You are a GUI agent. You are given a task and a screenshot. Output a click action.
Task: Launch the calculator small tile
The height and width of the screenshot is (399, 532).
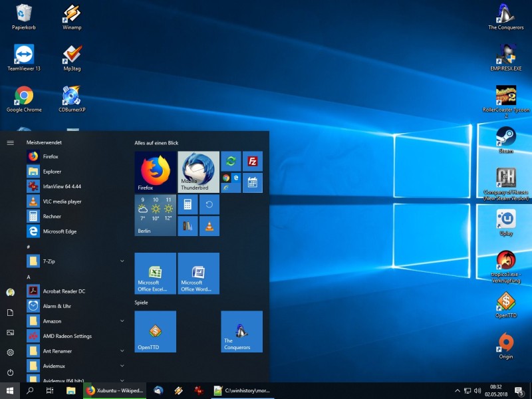(188, 204)
